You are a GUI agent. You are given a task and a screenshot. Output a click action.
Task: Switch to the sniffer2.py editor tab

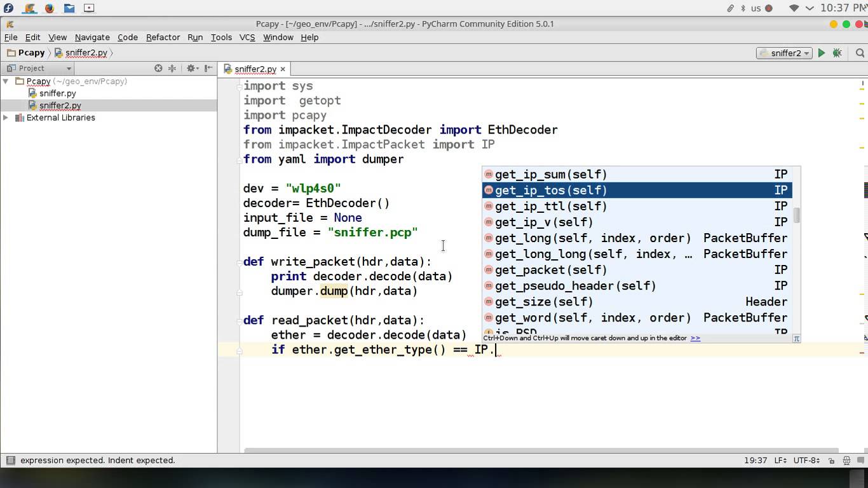[x=254, y=69]
